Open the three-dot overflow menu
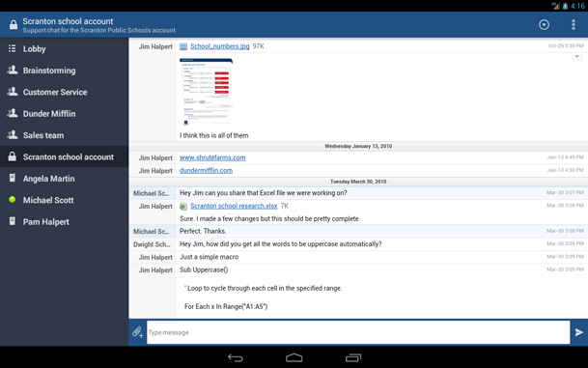This screenshot has height=368, width=588. coord(574,25)
